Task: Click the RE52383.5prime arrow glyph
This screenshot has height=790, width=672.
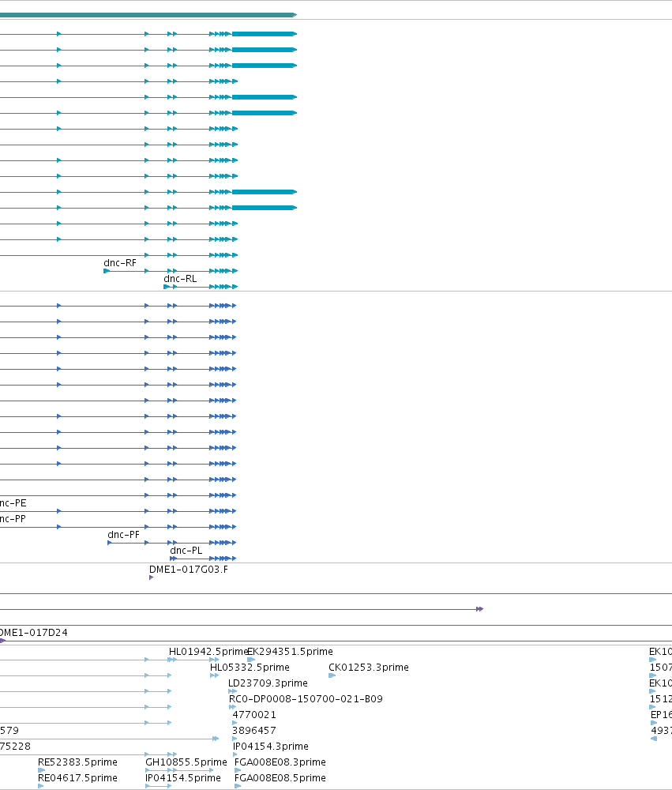Action: pos(41,769)
